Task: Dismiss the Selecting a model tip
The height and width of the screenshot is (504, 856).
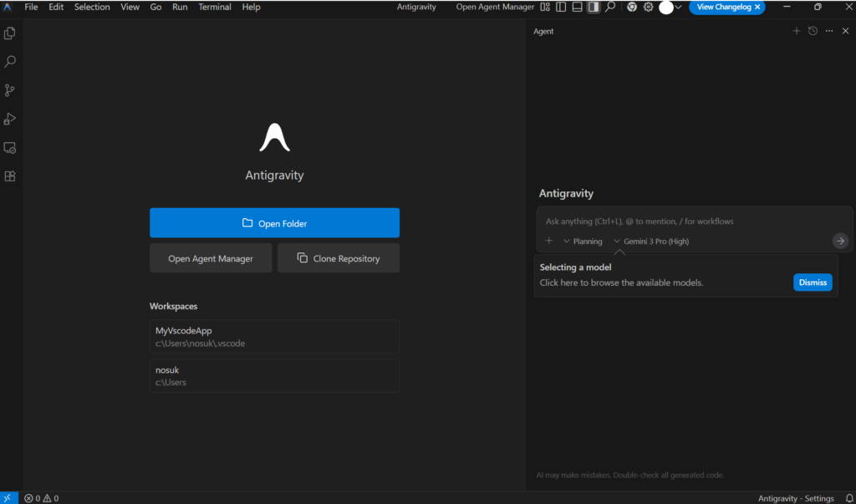Action: (x=812, y=283)
